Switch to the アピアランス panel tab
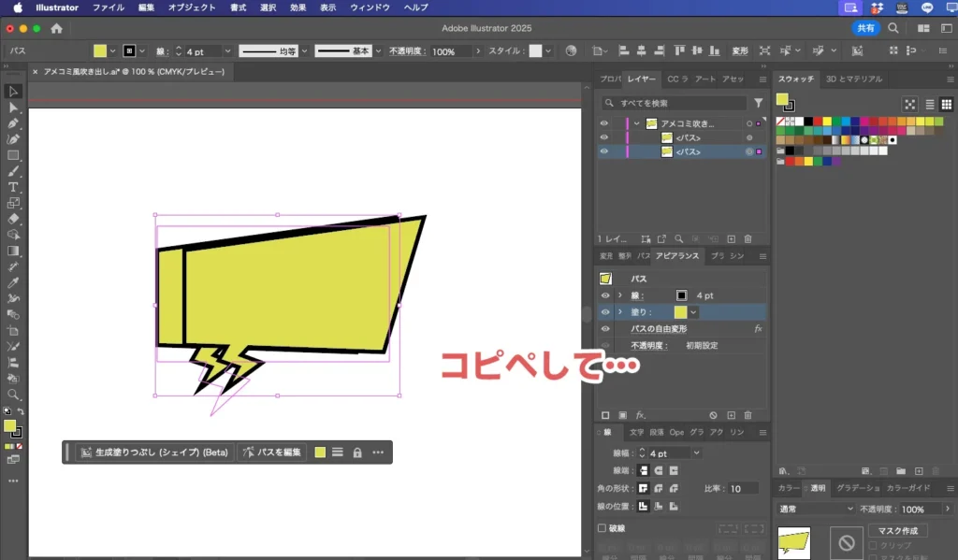Screen dimensions: 958x560 [x=676, y=256]
